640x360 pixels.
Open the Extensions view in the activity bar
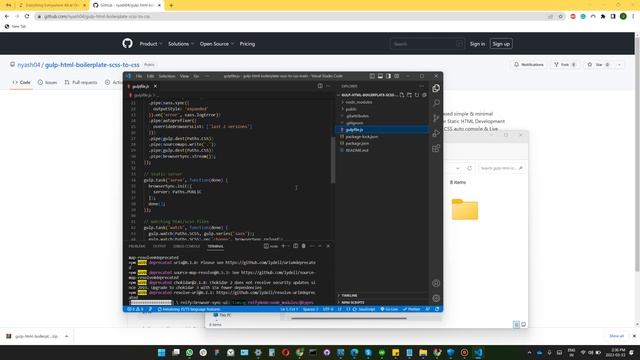436,148
